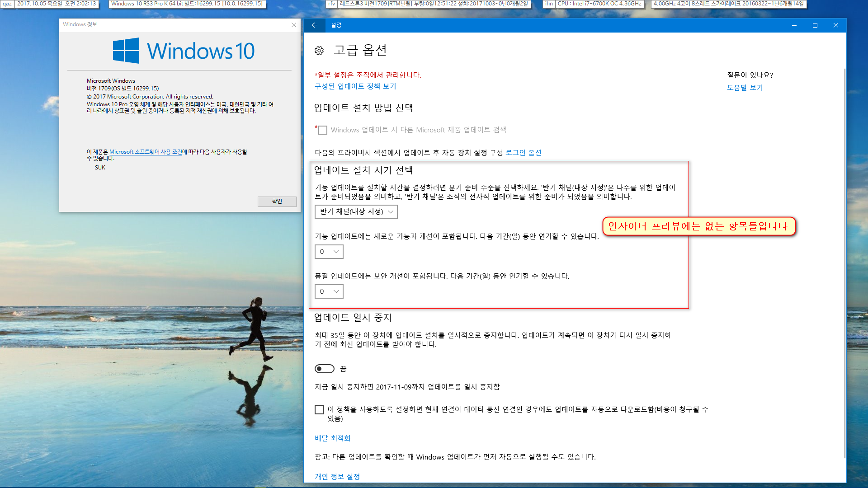The height and width of the screenshot is (488, 868).
Task: Click the gear icon beside 고급 옵션
Action: tap(319, 51)
